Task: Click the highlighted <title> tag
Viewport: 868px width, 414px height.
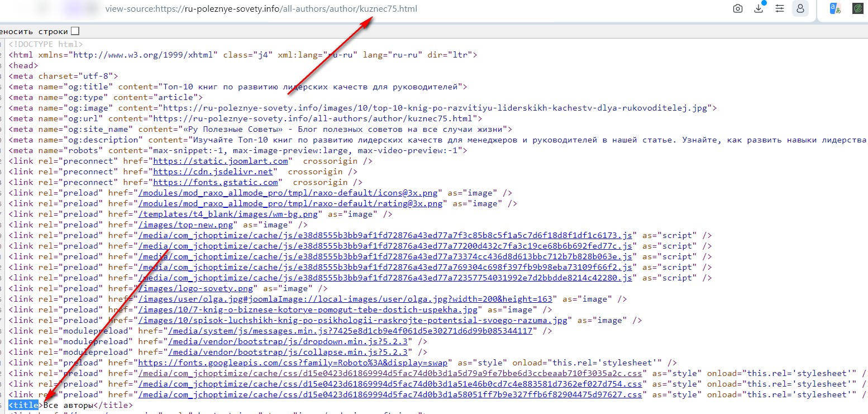Action: click(x=23, y=405)
